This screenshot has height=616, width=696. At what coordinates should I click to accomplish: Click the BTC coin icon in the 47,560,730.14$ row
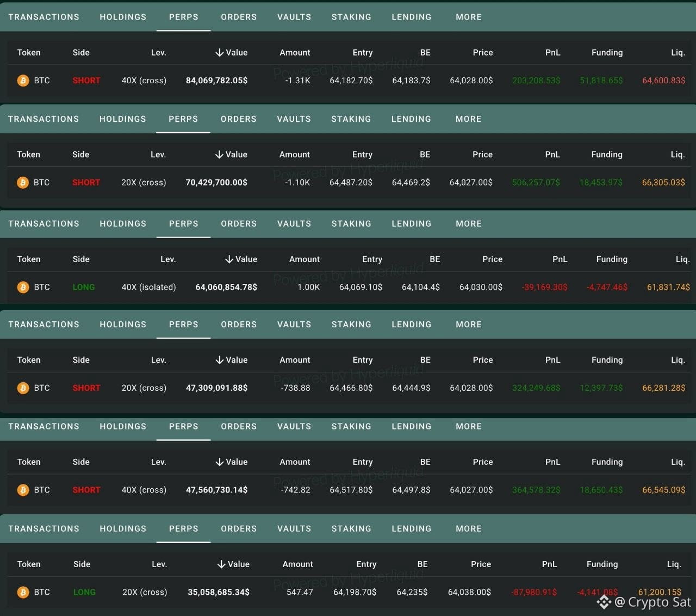coord(23,490)
